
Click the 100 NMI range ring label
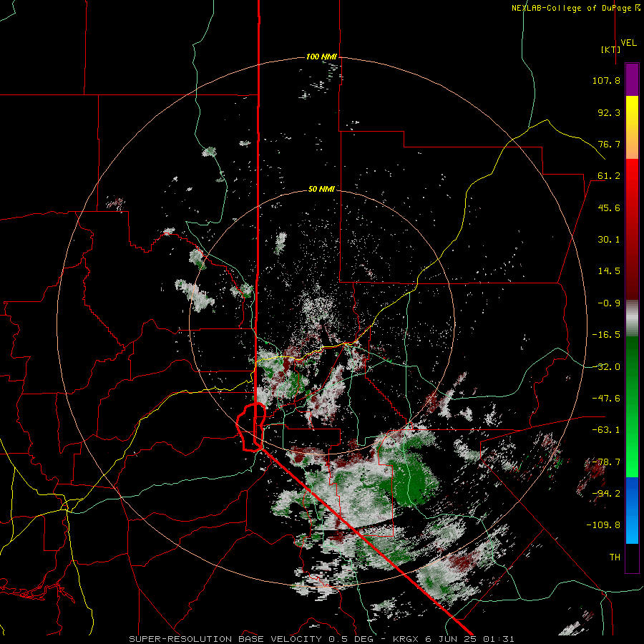coord(321,57)
